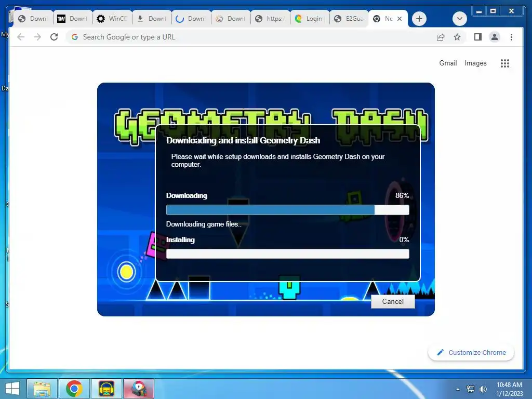Switch to the first Downl tab with globe icon

pyautogui.click(x=33, y=19)
